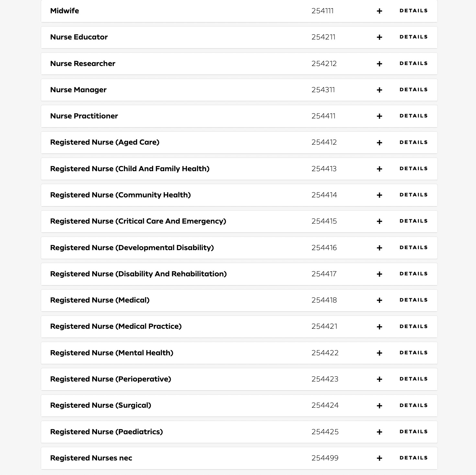Click the plus icon next to Midwife

click(379, 11)
